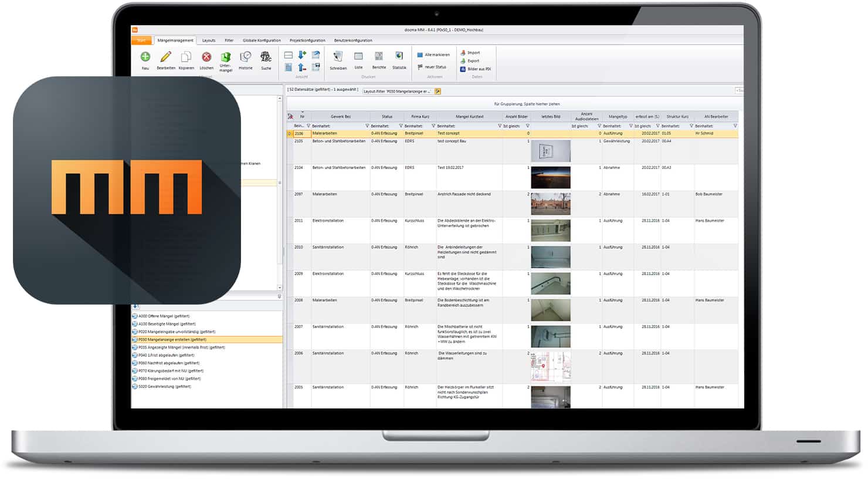Viewport: 868px width, 500px height.
Task: Open the Gewerk Bez column filter funnel
Action: (x=367, y=126)
